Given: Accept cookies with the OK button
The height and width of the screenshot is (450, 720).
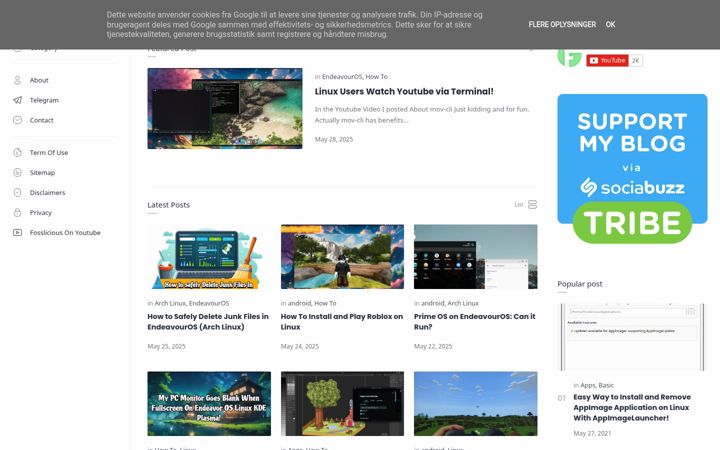Looking at the screenshot, I should click(x=610, y=24).
